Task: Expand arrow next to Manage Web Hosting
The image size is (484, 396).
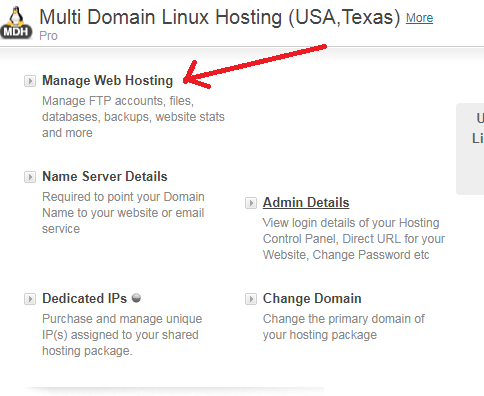Action: pos(30,81)
